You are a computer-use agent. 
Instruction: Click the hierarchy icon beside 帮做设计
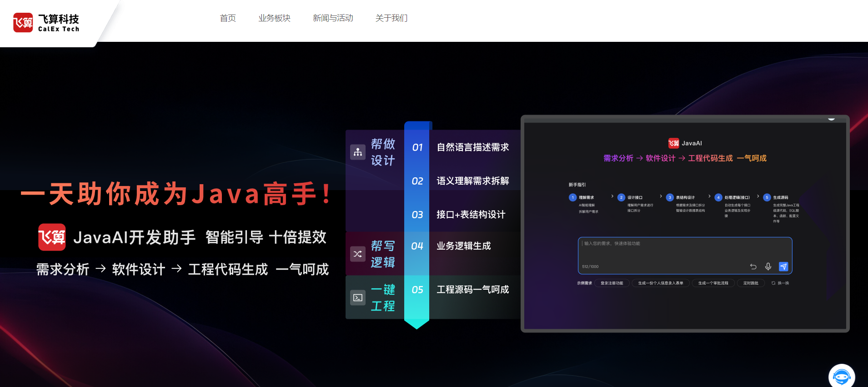point(358,152)
